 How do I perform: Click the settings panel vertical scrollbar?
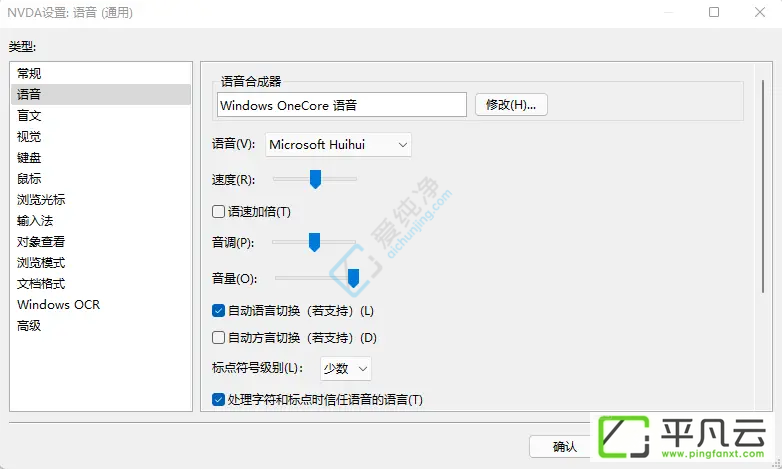(x=763, y=186)
